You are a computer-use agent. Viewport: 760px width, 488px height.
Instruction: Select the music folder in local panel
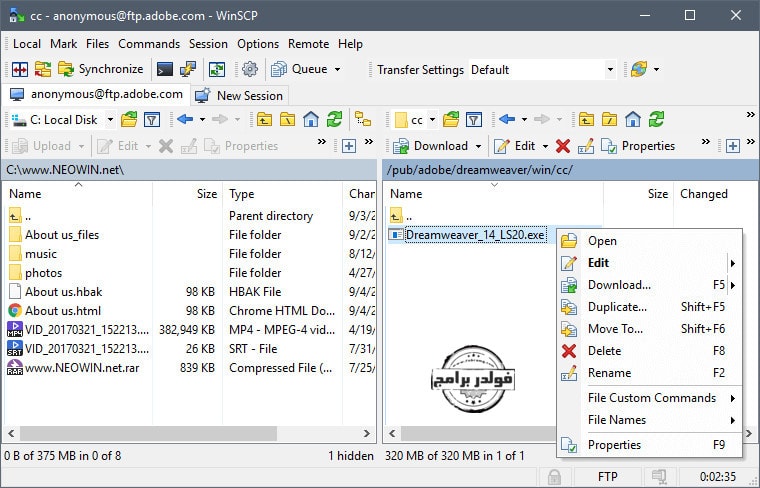click(x=41, y=254)
